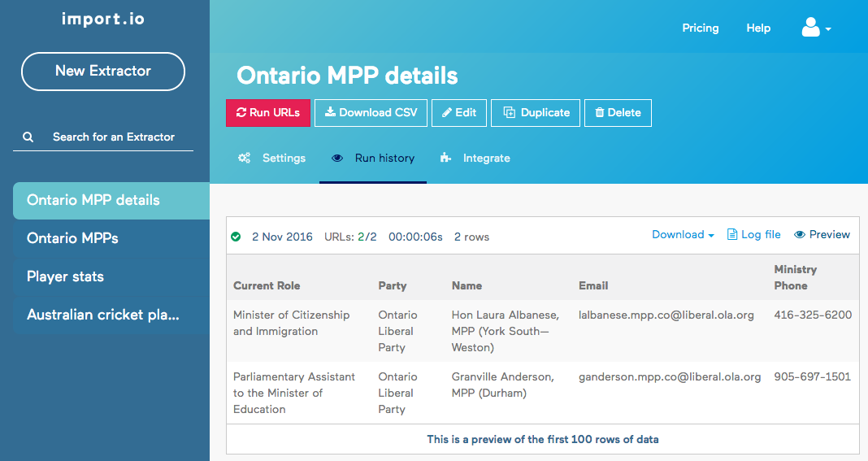This screenshot has height=461, width=868.
Task: Click the Delete button
Action: (618, 112)
